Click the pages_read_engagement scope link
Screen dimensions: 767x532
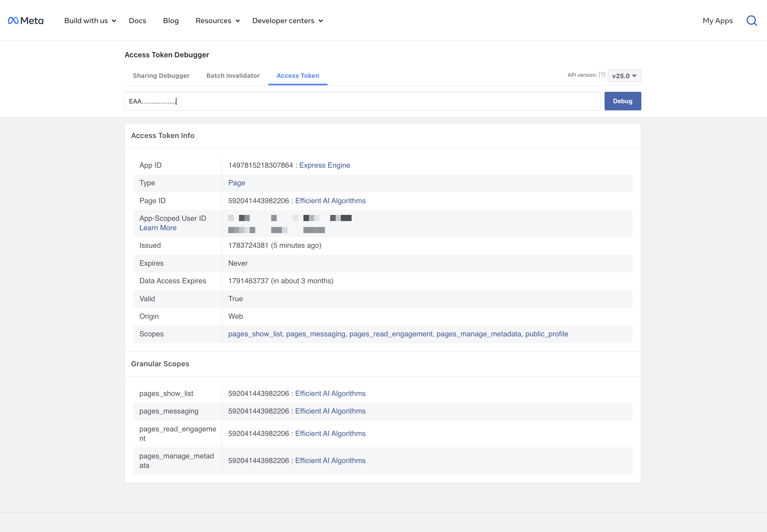click(x=391, y=334)
